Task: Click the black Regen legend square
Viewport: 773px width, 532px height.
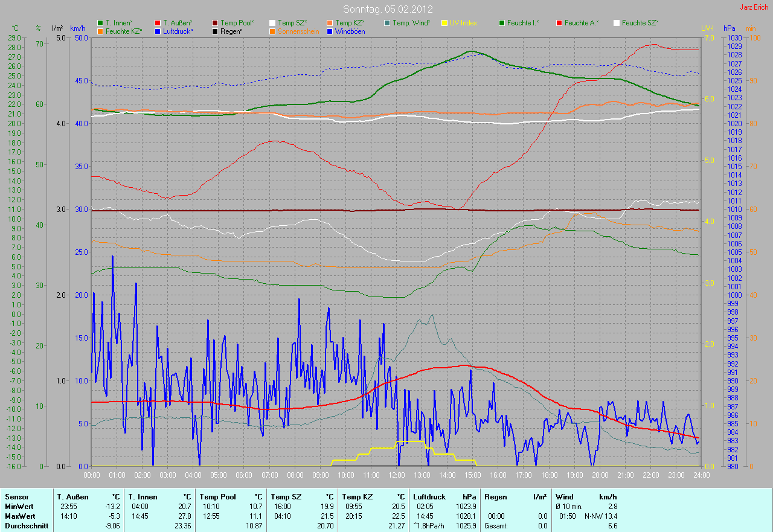Action: coord(216,31)
